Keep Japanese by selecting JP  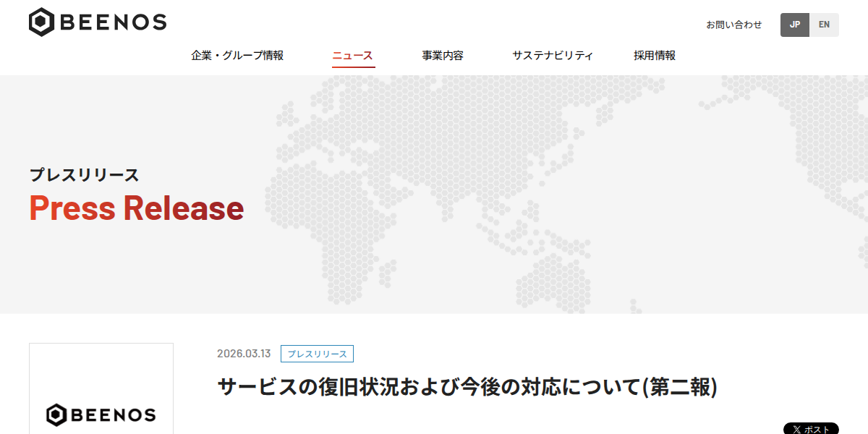click(795, 24)
